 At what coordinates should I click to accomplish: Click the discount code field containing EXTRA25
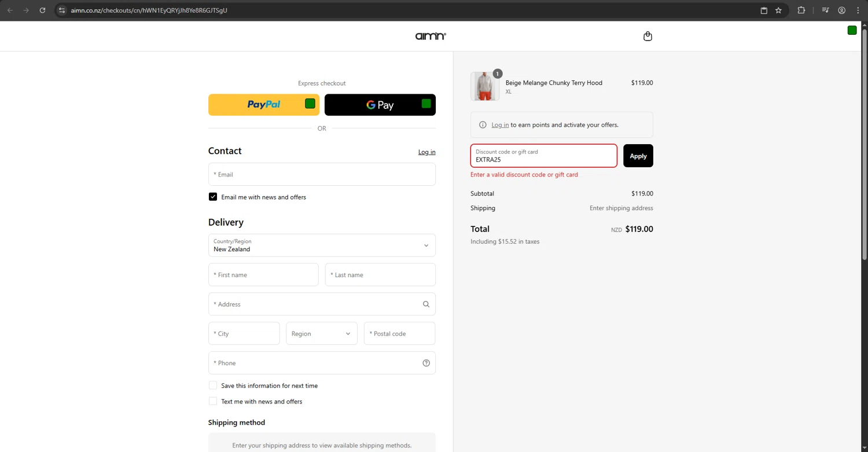click(544, 156)
